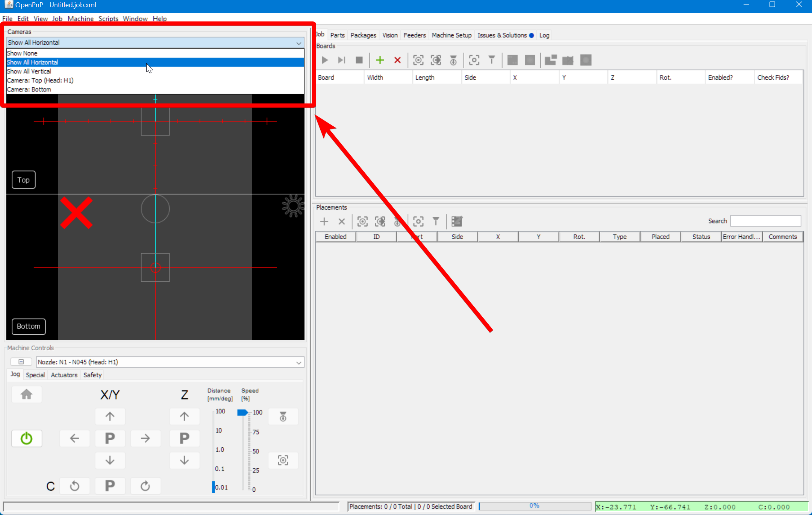Choose Camera: Bottom from the list
Image resolution: width=812 pixels, height=515 pixels.
click(29, 90)
